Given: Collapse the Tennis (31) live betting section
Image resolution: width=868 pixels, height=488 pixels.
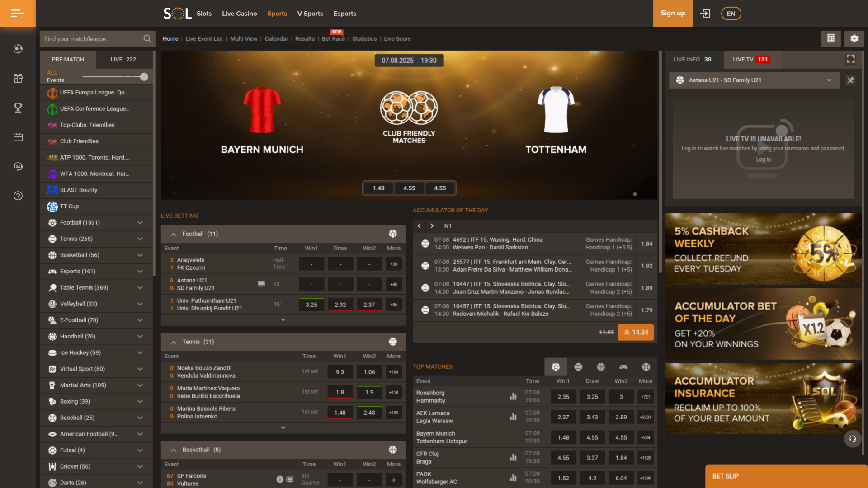Looking at the screenshot, I should 174,342.
